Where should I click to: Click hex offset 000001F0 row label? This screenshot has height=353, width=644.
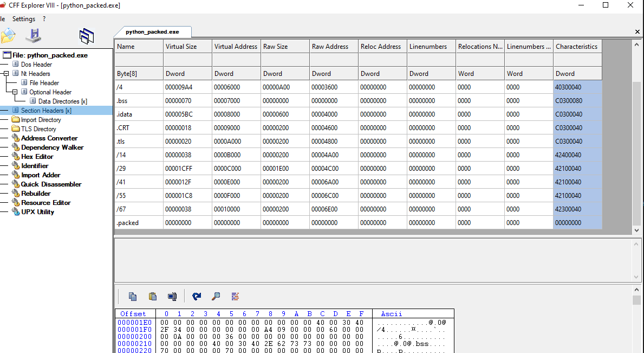[135, 330]
